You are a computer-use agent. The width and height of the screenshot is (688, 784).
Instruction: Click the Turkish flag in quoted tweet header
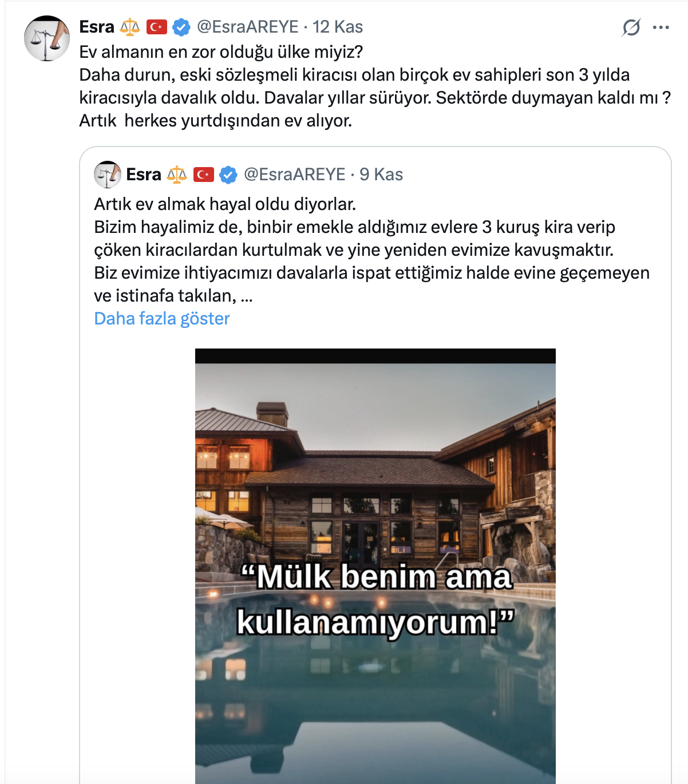click(204, 175)
